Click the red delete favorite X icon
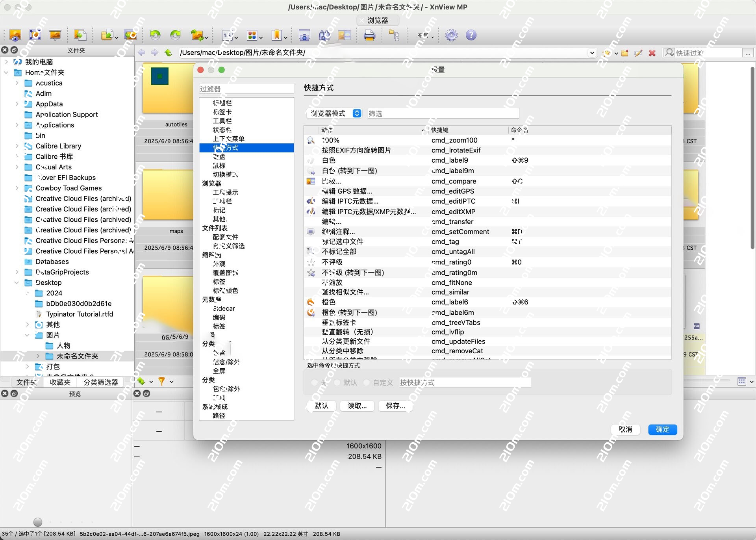This screenshot has height=540, width=756. point(652,53)
